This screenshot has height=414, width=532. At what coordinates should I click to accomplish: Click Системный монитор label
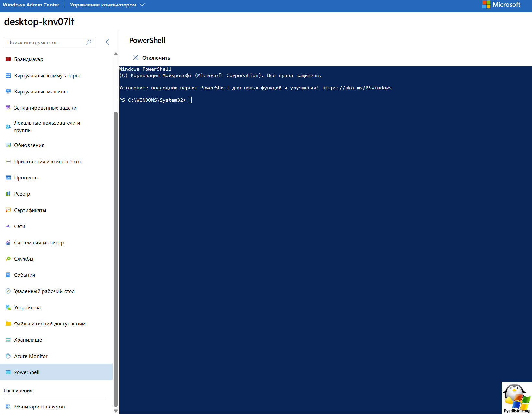pos(39,242)
